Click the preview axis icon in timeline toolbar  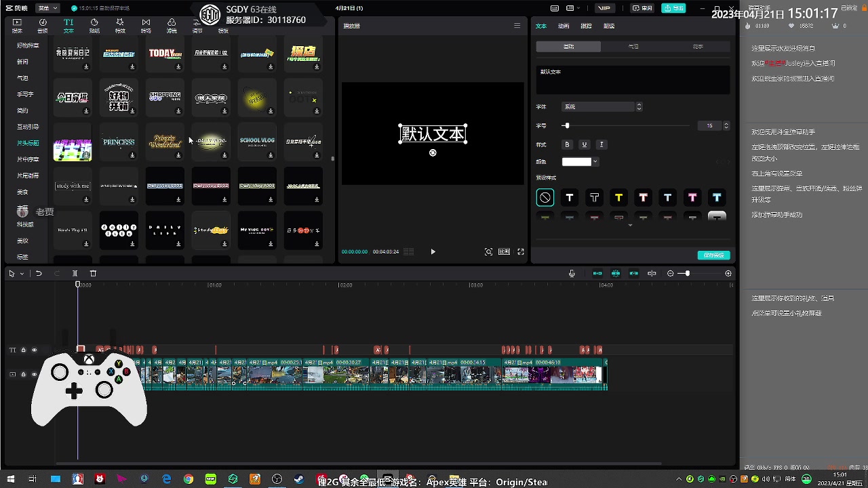652,273
